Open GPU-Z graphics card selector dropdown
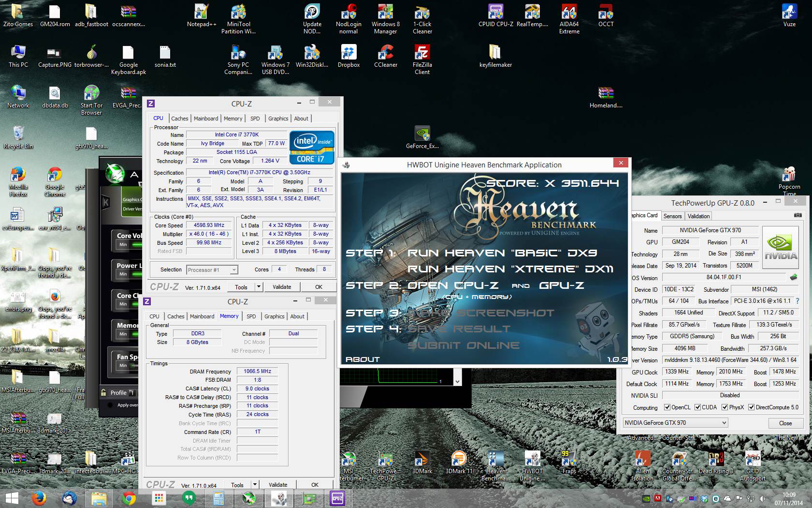Image resolution: width=812 pixels, height=508 pixels. click(x=675, y=423)
